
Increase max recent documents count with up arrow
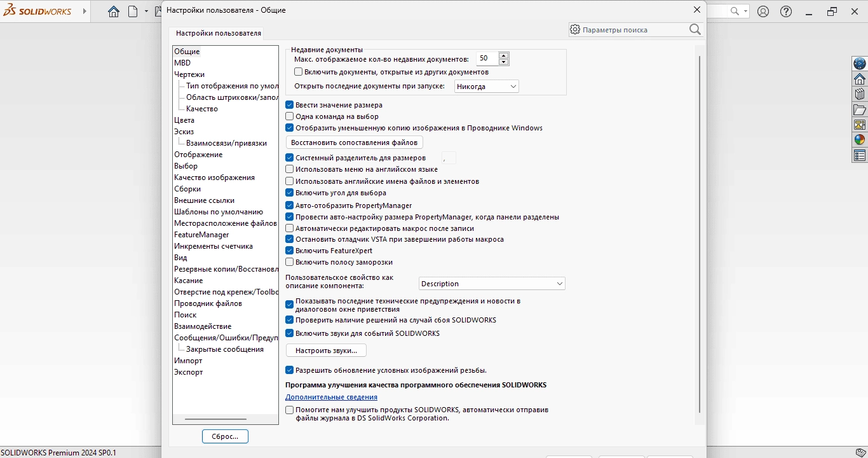[x=504, y=55]
